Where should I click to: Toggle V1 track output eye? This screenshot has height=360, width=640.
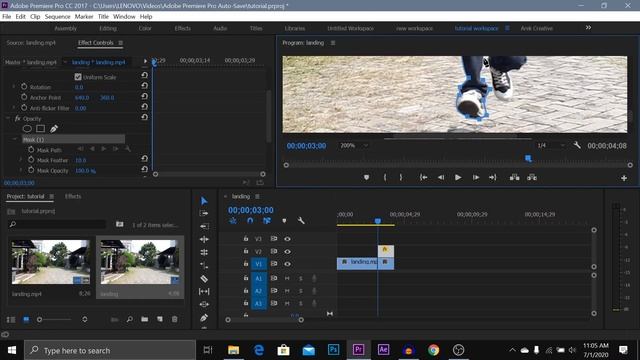click(287, 264)
